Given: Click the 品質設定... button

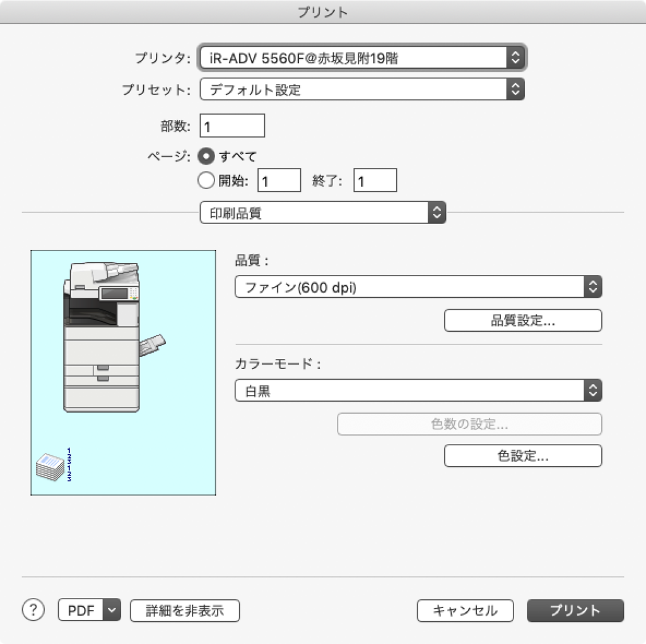Looking at the screenshot, I should [523, 320].
